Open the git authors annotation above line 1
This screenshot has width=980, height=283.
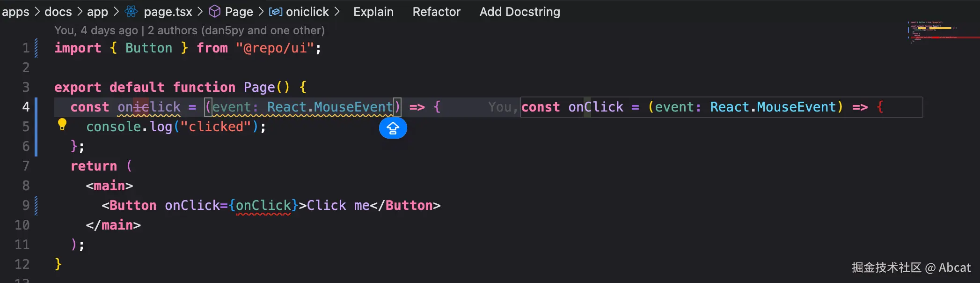(x=189, y=30)
